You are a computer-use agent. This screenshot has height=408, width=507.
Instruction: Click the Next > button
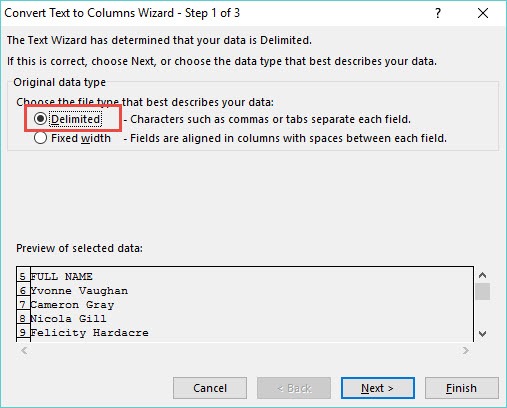[378, 388]
